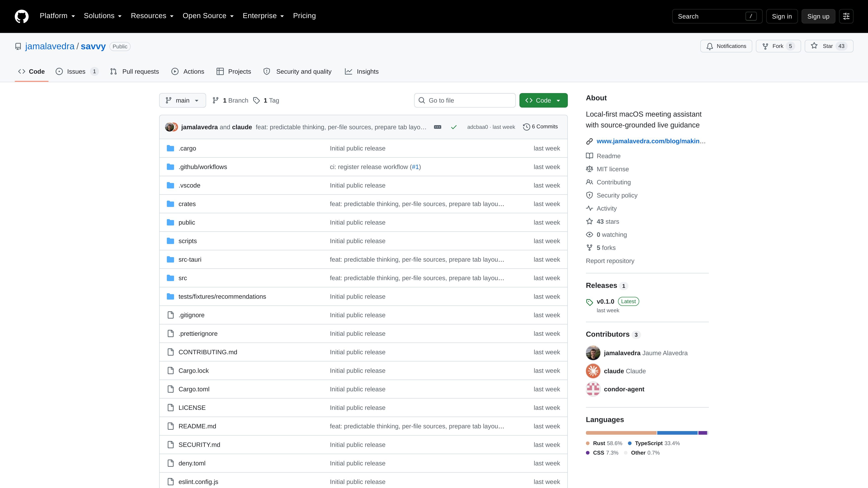The height and width of the screenshot is (488, 868).
Task: Open the main branch selector dropdown
Action: coord(182,100)
